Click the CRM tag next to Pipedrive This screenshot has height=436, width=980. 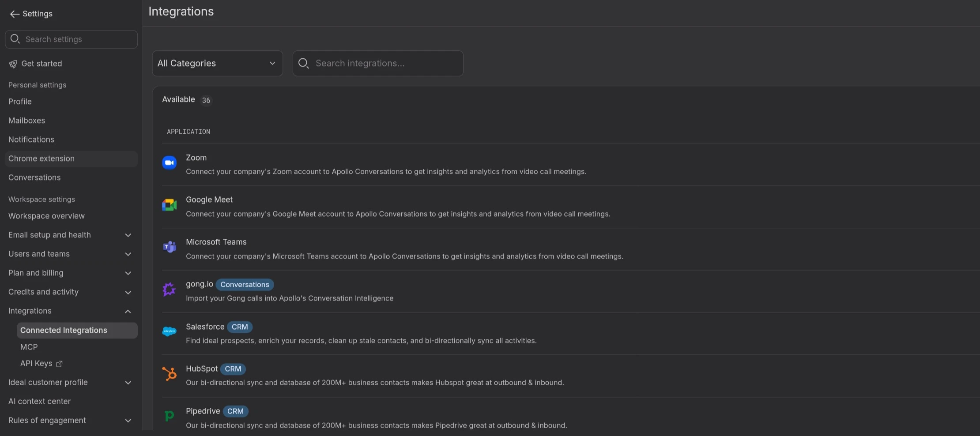pyautogui.click(x=235, y=411)
